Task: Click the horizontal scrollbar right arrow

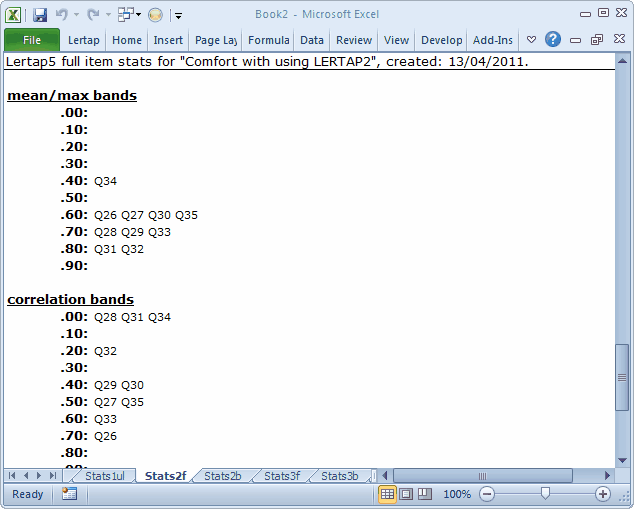Action: pos(607,476)
